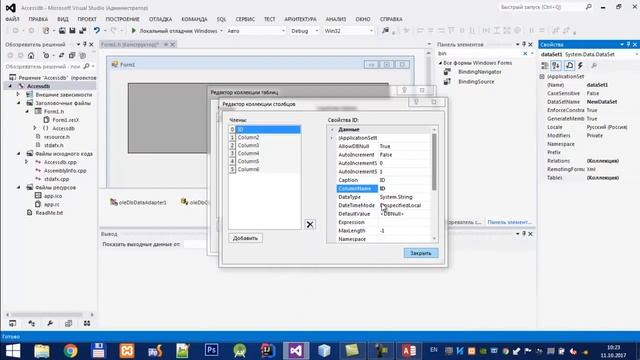Click the Закрыть button
Image resolution: width=640 pixels, height=360 pixels.
tap(421, 253)
